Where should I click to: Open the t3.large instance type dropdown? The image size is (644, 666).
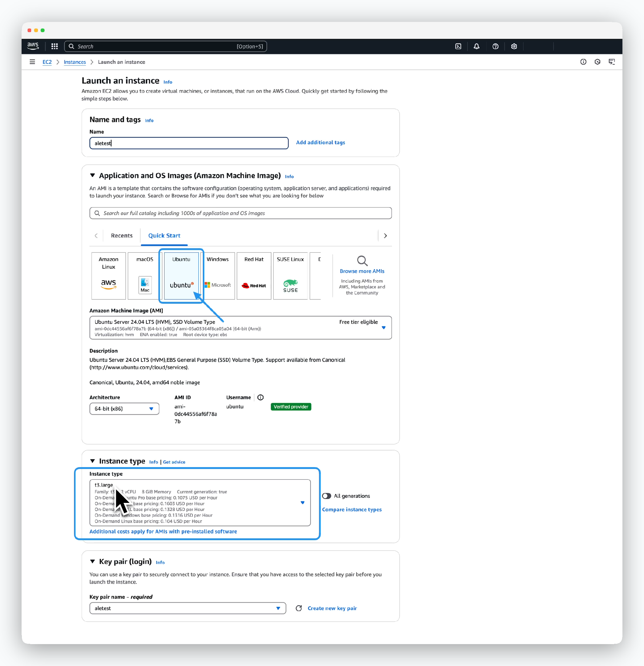click(200, 503)
